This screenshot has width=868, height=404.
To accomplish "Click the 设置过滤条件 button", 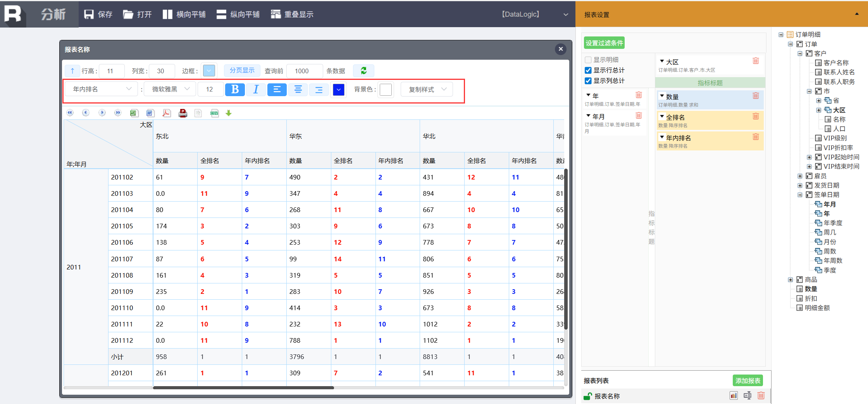I will tap(604, 43).
